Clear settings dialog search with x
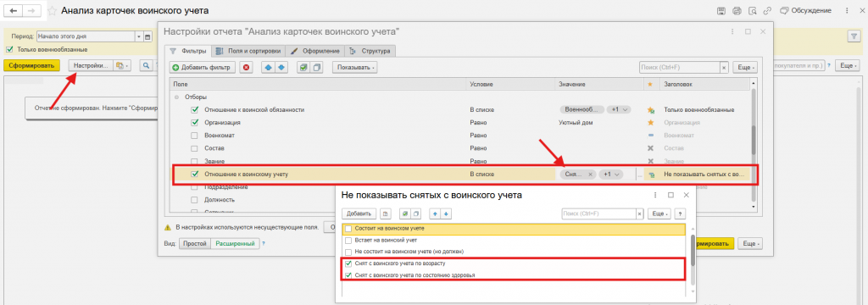Screen dimensions: 868x305 tap(724, 68)
